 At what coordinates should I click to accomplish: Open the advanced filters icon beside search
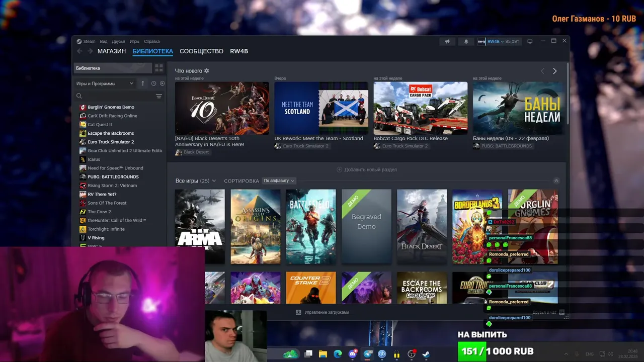159,96
